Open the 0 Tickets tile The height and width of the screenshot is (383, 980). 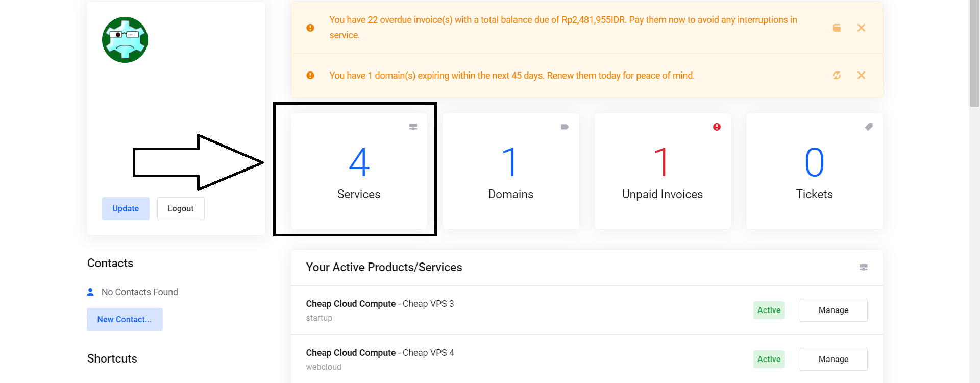pos(814,172)
